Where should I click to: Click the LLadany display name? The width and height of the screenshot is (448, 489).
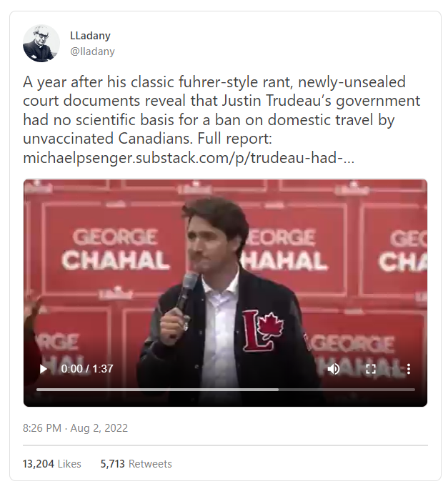90,36
